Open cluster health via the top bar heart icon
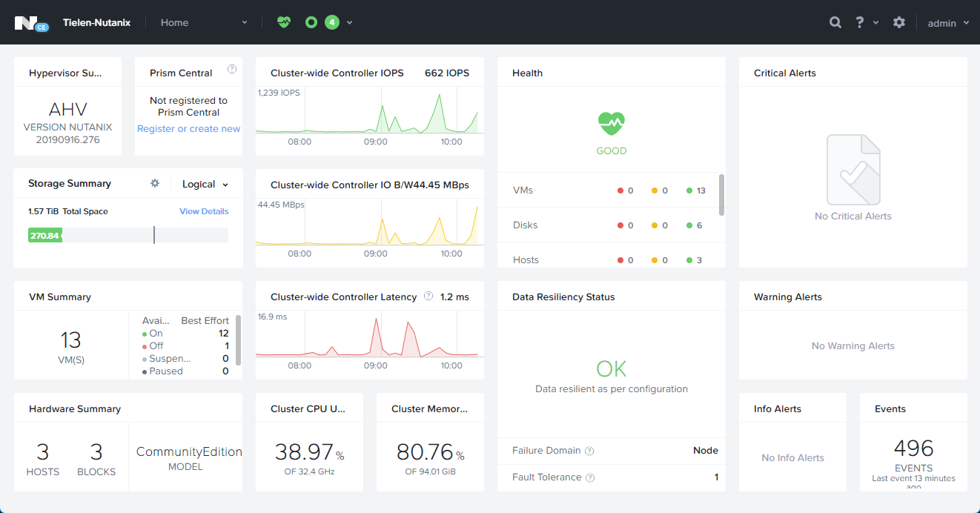The image size is (980, 513). pyautogui.click(x=284, y=22)
